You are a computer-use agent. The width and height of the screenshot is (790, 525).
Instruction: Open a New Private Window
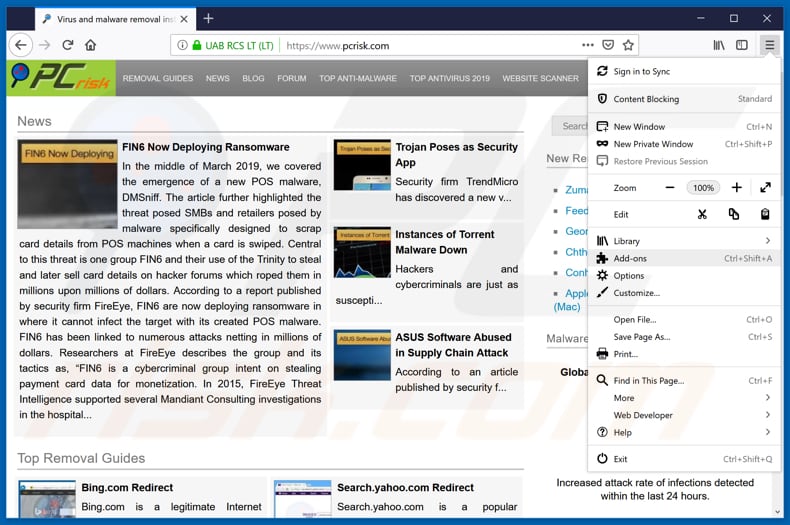coord(684,144)
